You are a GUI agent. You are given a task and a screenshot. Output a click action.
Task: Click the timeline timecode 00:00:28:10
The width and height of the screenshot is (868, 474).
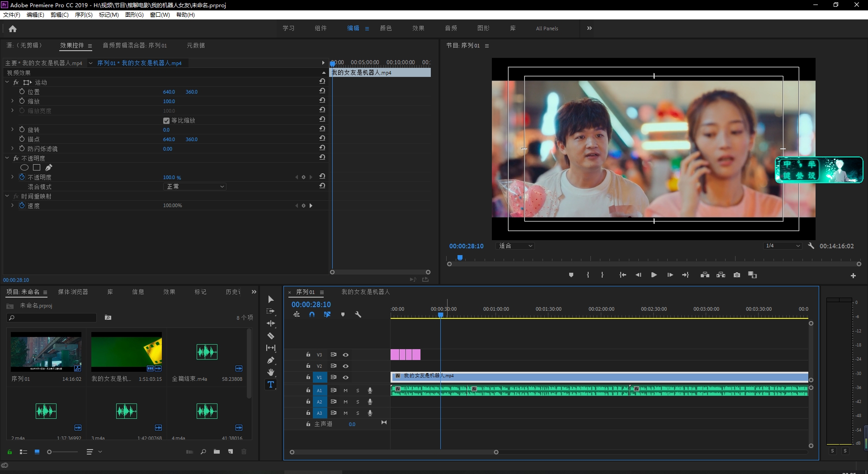(x=311, y=304)
